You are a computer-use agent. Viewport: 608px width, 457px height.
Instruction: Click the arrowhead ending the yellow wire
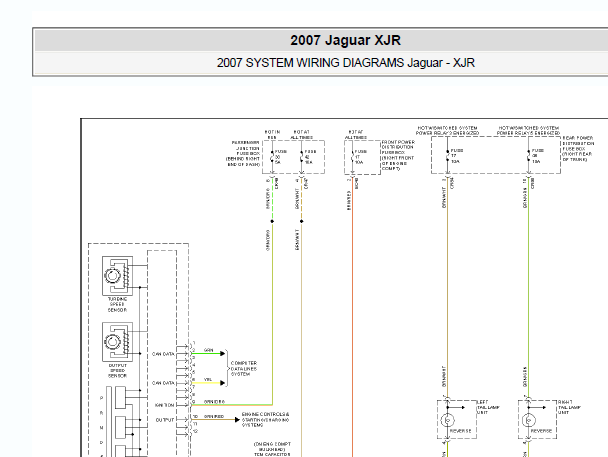(x=223, y=383)
